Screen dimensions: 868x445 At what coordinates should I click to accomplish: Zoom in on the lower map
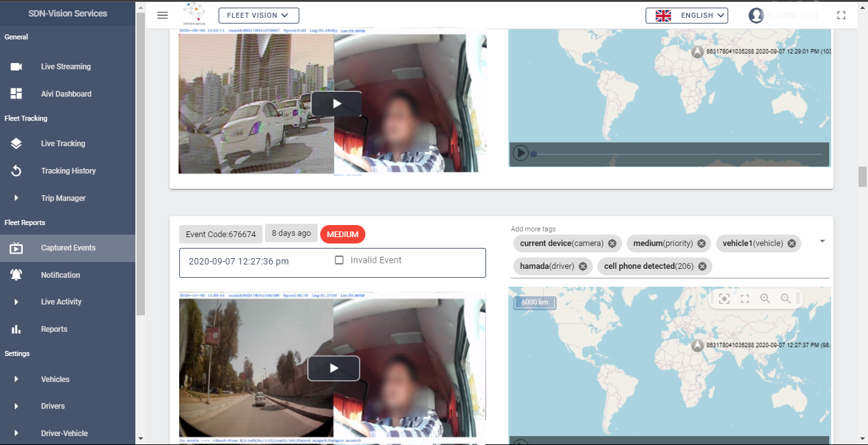(765, 299)
